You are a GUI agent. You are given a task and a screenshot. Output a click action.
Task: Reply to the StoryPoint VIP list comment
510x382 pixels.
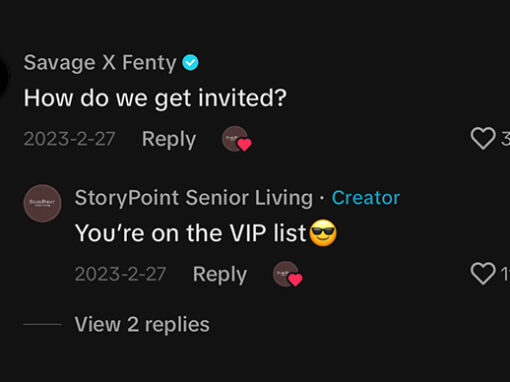[x=220, y=275]
